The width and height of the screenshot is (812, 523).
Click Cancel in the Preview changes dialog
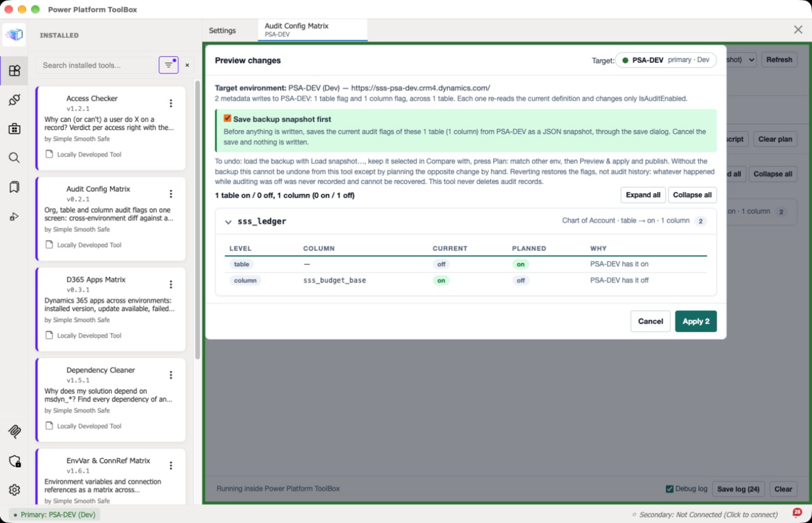[650, 321]
